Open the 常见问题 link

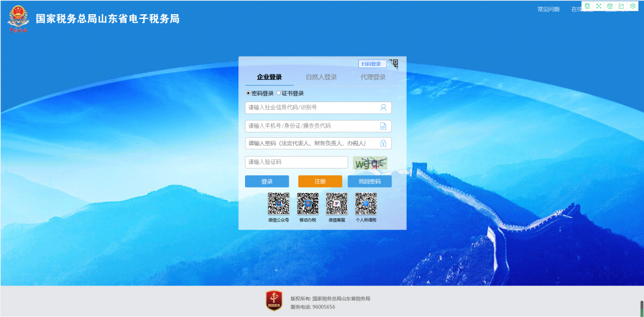tap(548, 9)
